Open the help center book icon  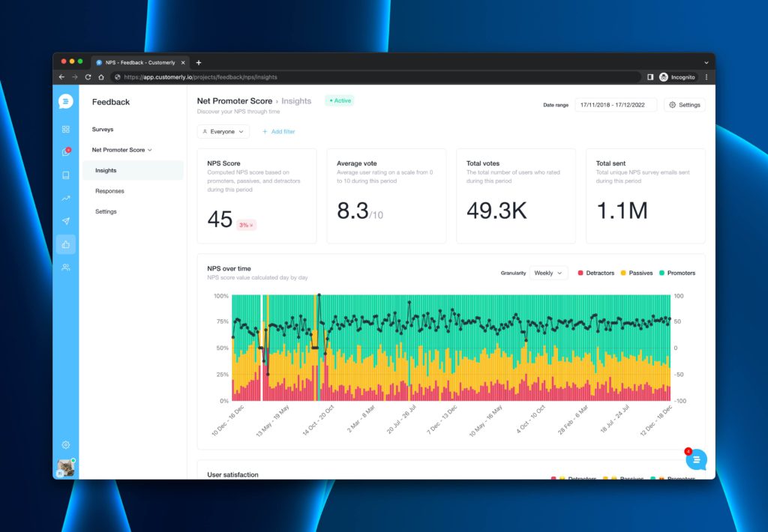(66, 175)
